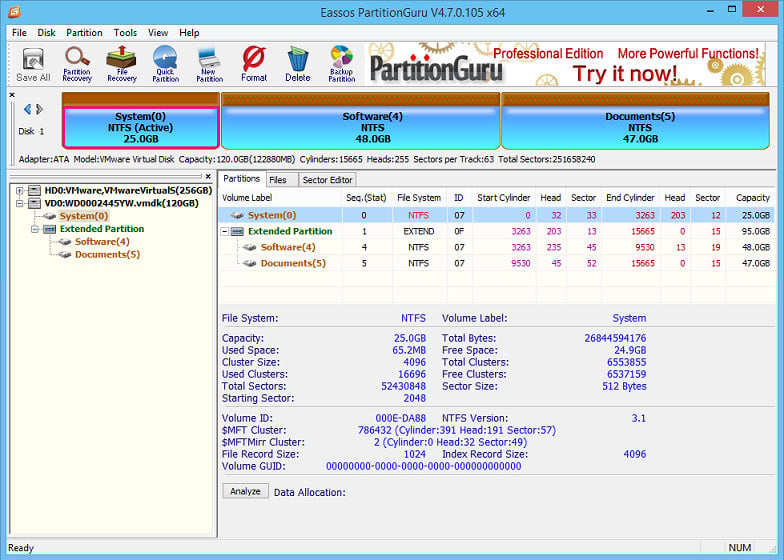Click the Capacity column header
Viewport: 784px width, 560px height.
[x=750, y=198]
